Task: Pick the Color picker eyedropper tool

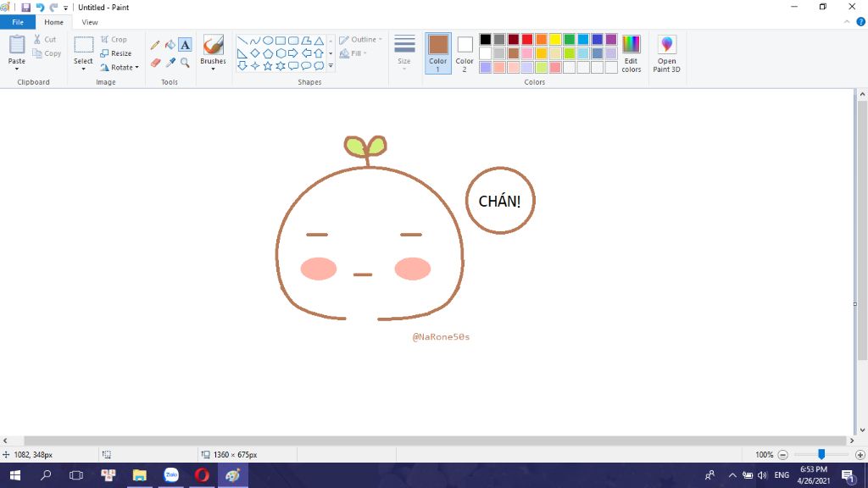Action: pos(170,63)
